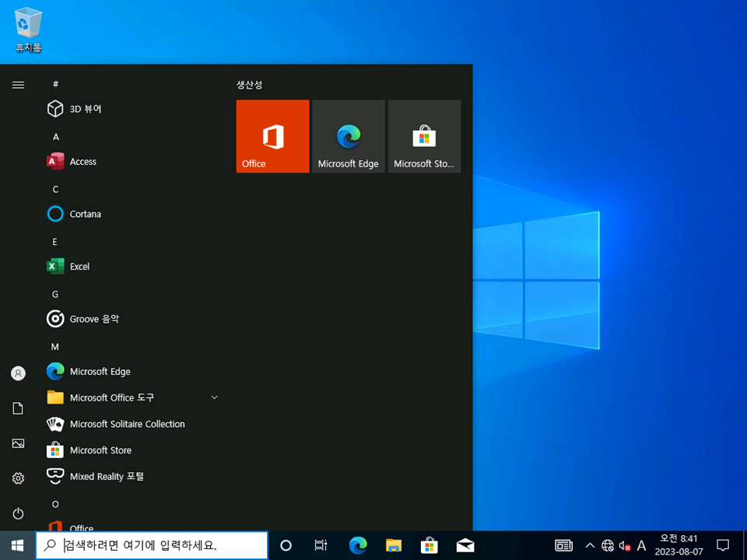Click the Show desktop strip at taskbar end

pyautogui.click(x=744, y=545)
